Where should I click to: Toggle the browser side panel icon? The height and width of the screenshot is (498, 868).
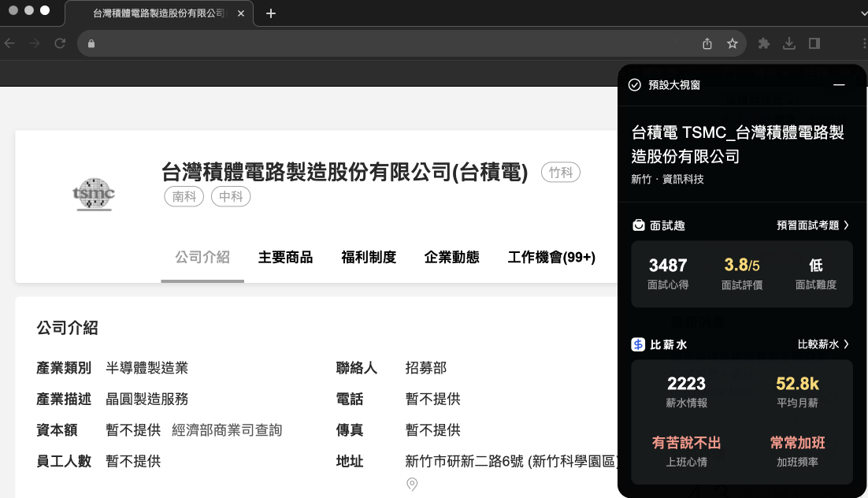tap(814, 43)
